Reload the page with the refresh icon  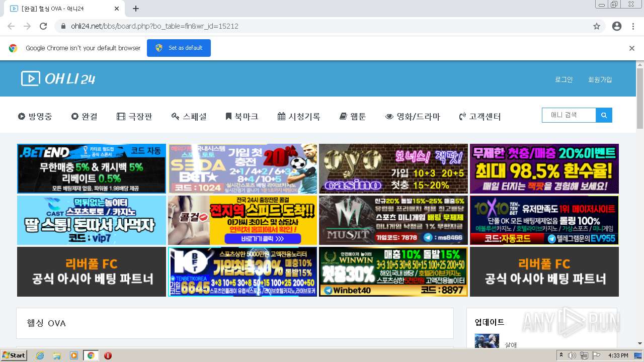[x=43, y=26]
